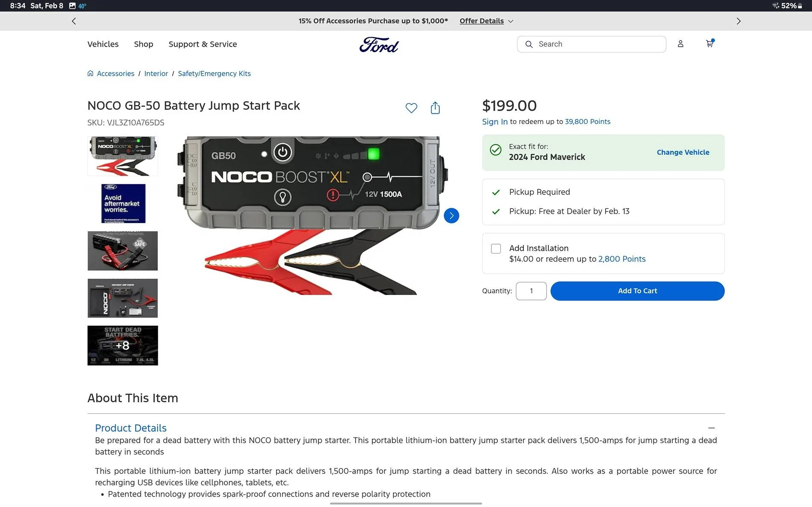Open the shopping cart icon
The image size is (812, 507).
coord(710,44)
